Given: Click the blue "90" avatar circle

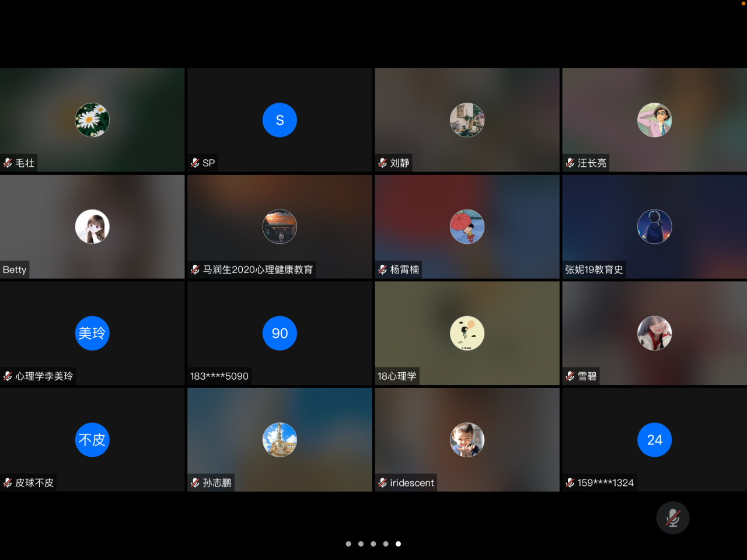Looking at the screenshot, I should [280, 333].
